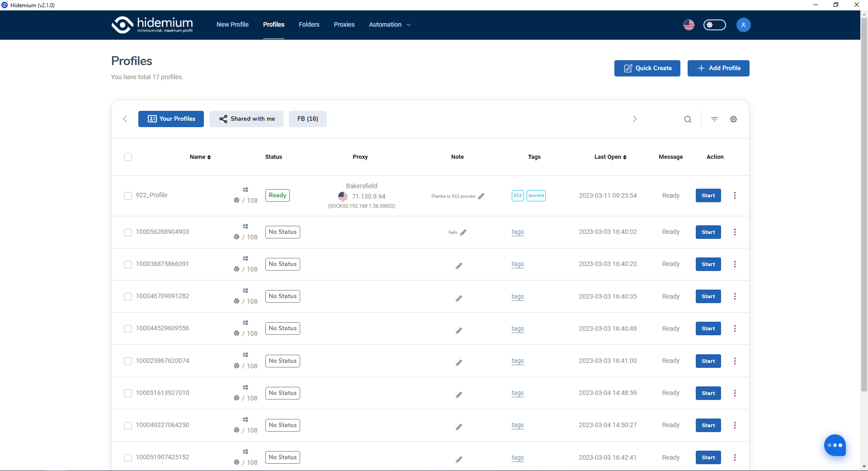Edit note pencil for 922_Profile

tap(481, 196)
